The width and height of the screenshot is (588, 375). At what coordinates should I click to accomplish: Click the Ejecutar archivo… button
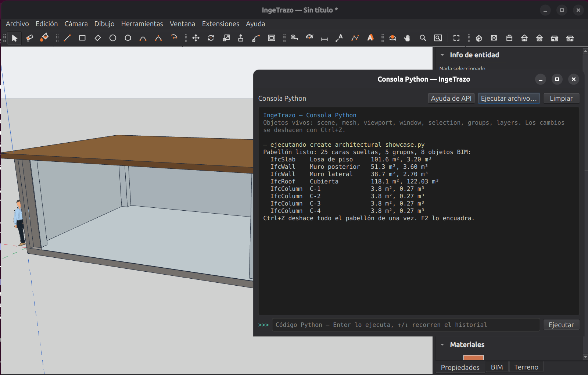coord(509,99)
